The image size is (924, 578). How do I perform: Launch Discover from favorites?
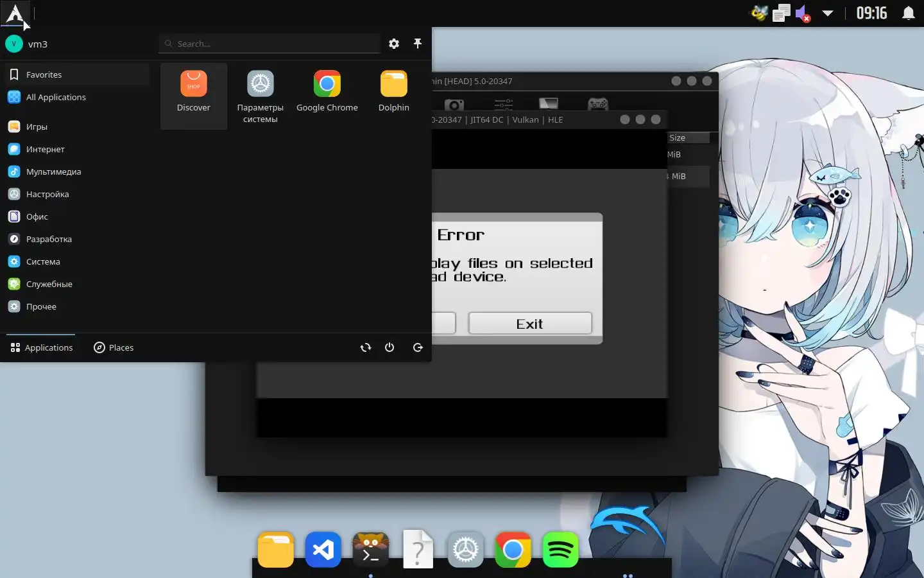pos(194,96)
